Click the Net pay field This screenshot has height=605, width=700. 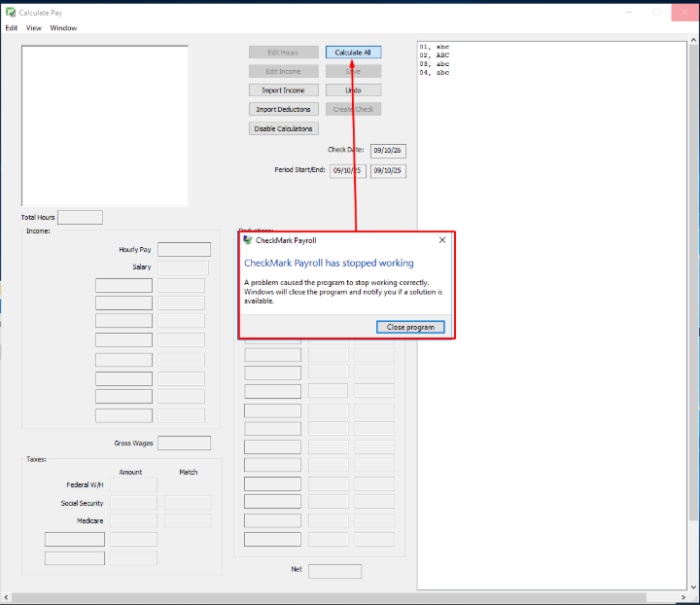334,571
